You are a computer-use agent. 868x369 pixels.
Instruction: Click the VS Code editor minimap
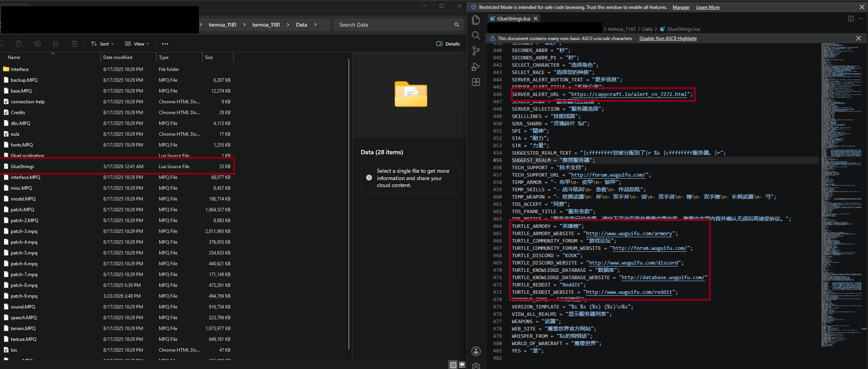click(841, 195)
